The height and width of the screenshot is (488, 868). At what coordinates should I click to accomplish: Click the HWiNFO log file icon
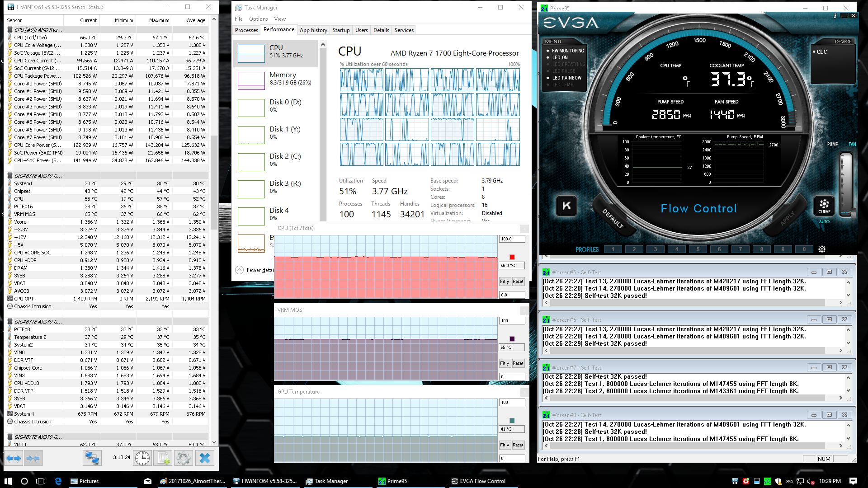click(163, 458)
